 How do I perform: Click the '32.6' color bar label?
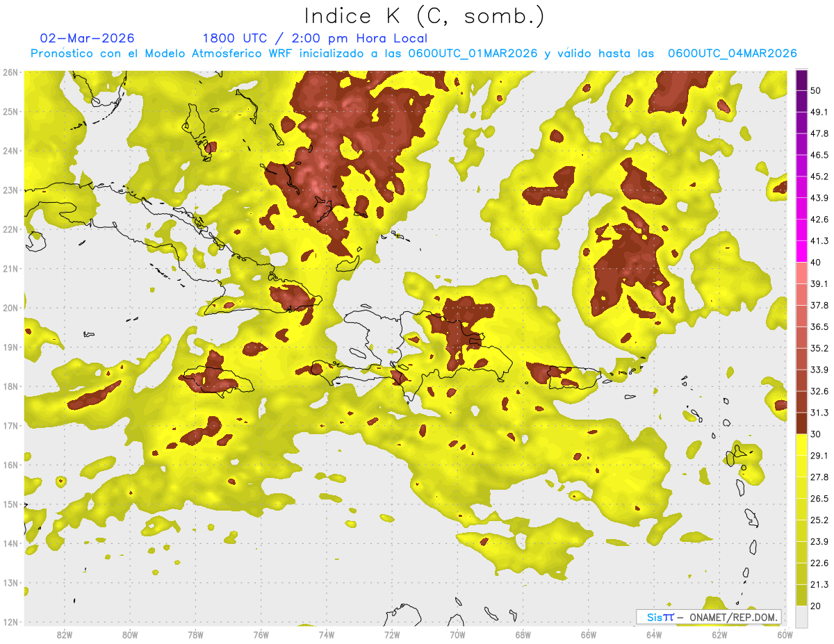click(x=819, y=391)
